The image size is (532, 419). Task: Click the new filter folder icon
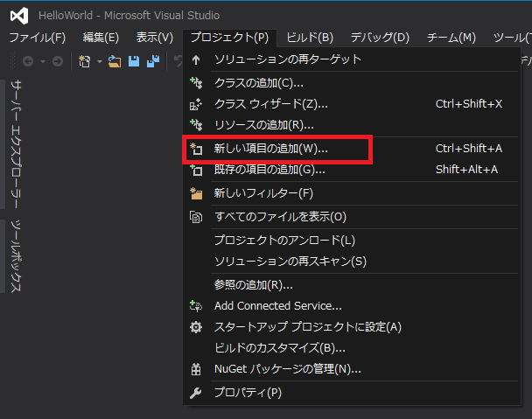(x=196, y=193)
